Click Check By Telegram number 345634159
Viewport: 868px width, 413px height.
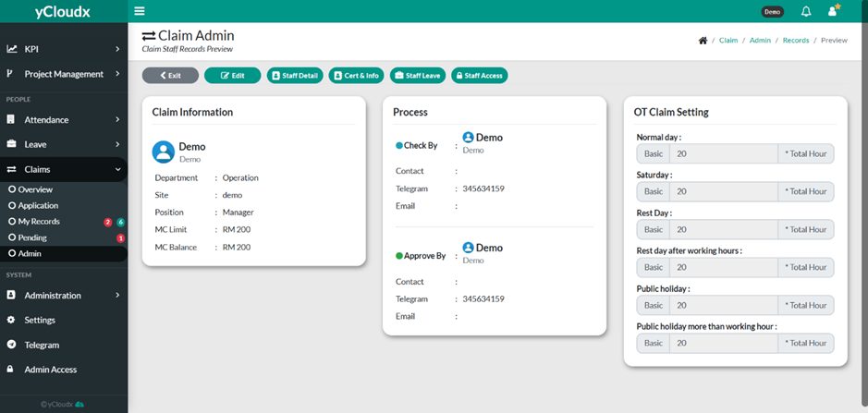pos(483,188)
